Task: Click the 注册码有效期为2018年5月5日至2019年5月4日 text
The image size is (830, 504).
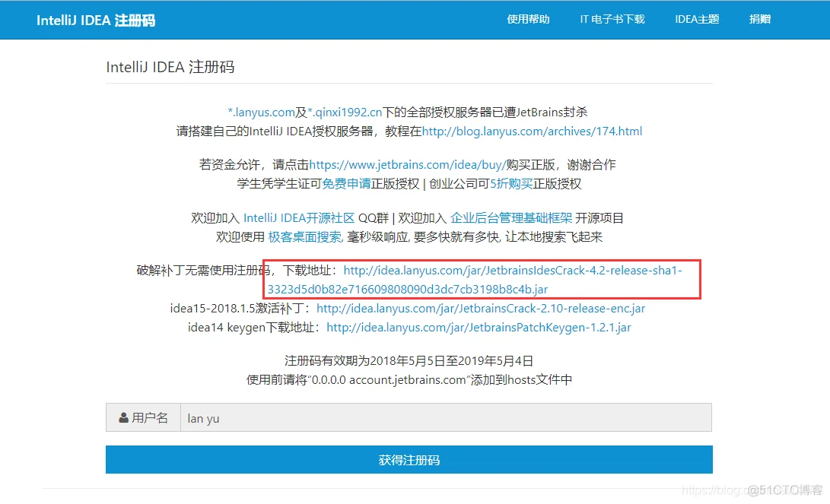Action: coord(409,360)
